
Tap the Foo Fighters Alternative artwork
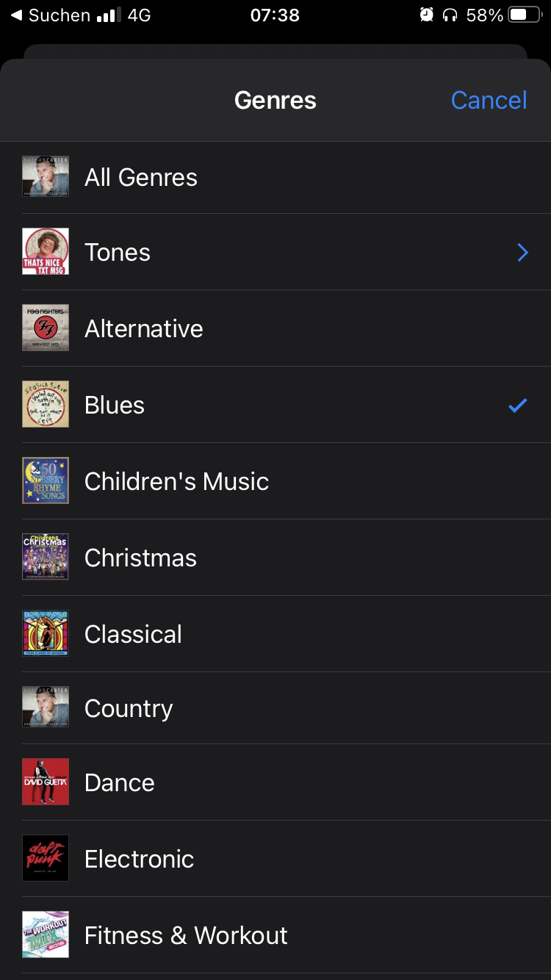click(46, 328)
